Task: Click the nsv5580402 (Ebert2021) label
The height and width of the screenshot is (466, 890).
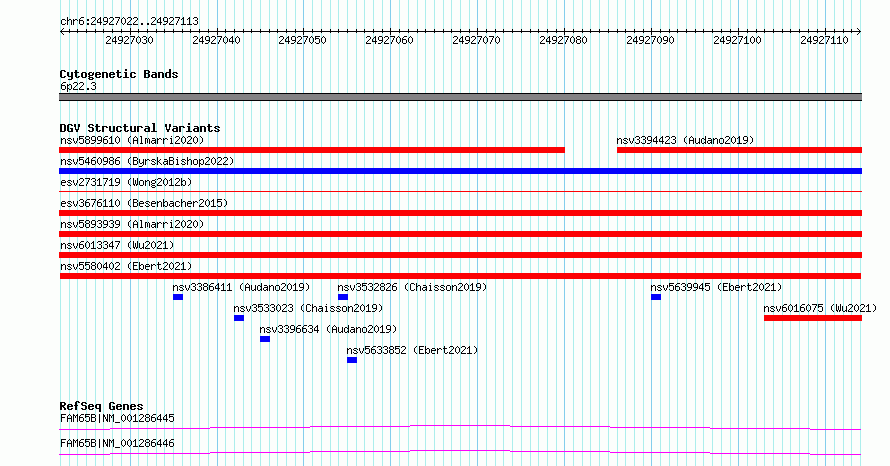Action: (x=126, y=266)
